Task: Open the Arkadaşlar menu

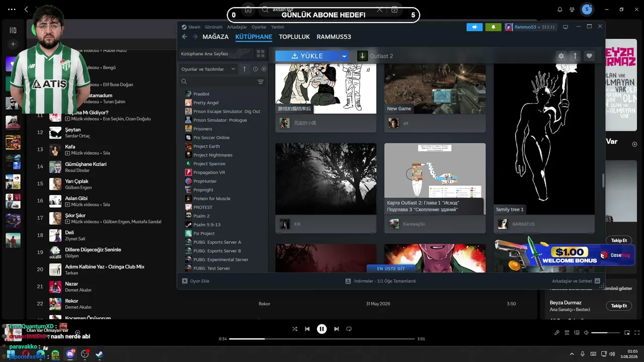Action: pyautogui.click(x=237, y=27)
